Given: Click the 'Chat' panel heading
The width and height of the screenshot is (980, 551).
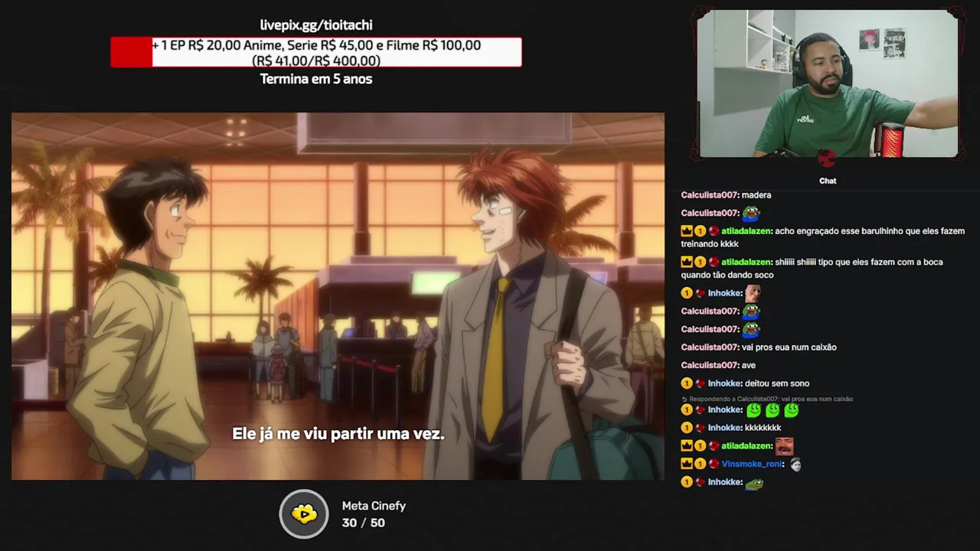Looking at the screenshot, I should click(x=828, y=181).
